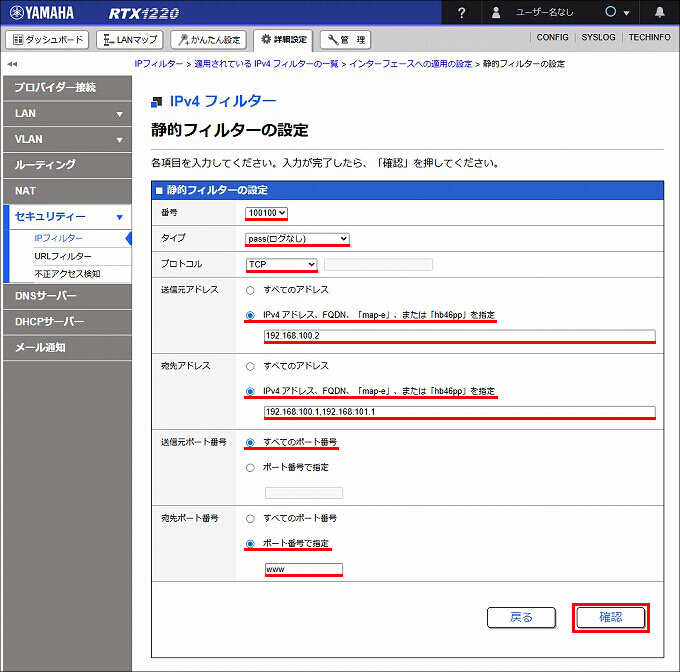680x672 pixels.
Task: Open the 番号 dropdown showing 100100
Action: (x=266, y=213)
